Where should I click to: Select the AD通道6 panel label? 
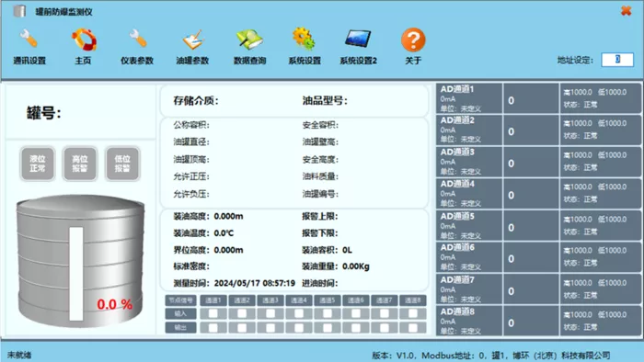click(457, 247)
